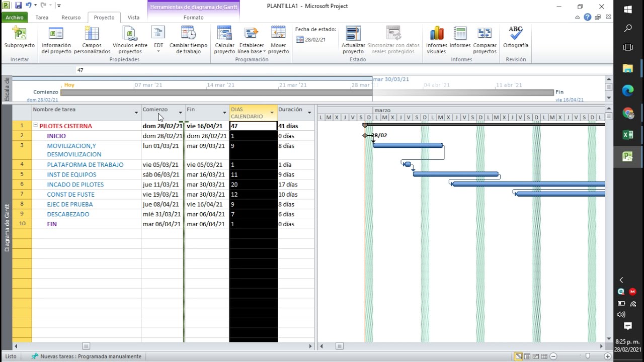The height and width of the screenshot is (362, 644).
Task: Collapse the PILOTES CISTERNA summary task
Action: (36, 126)
